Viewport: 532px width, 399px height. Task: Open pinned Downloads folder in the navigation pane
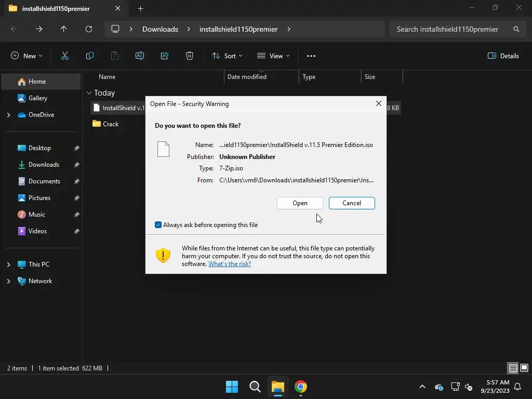(41, 165)
